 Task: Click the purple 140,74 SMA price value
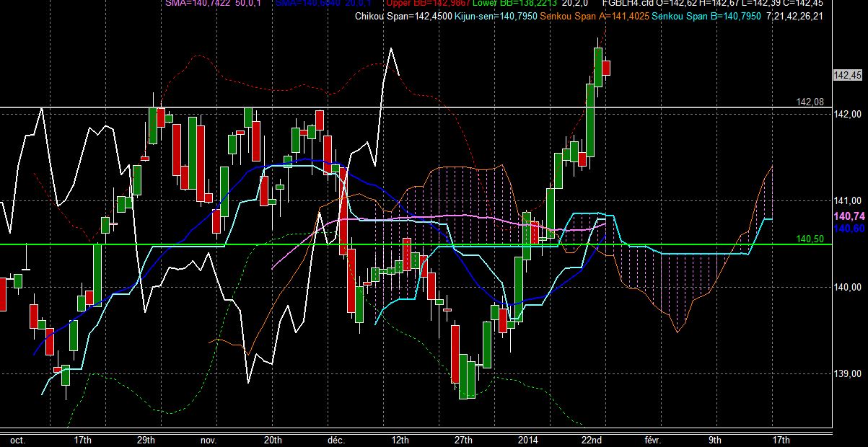point(849,216)
